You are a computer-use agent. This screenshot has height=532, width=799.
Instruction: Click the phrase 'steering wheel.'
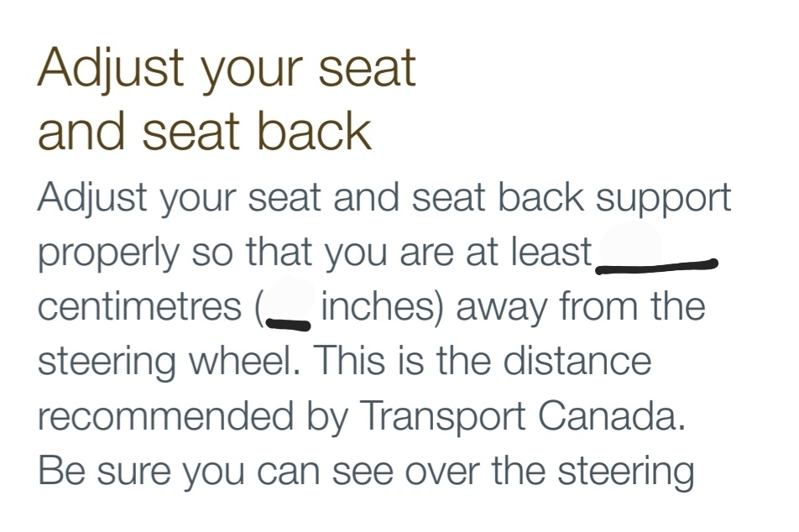pyautogui.click(x=170, y=361)
